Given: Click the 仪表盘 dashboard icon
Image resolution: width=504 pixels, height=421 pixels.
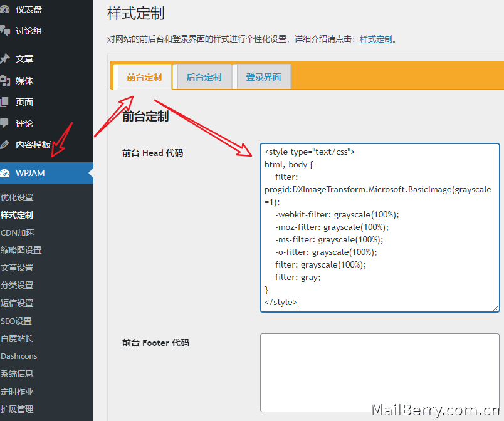Looking at the screenshot, I should 4,9.
